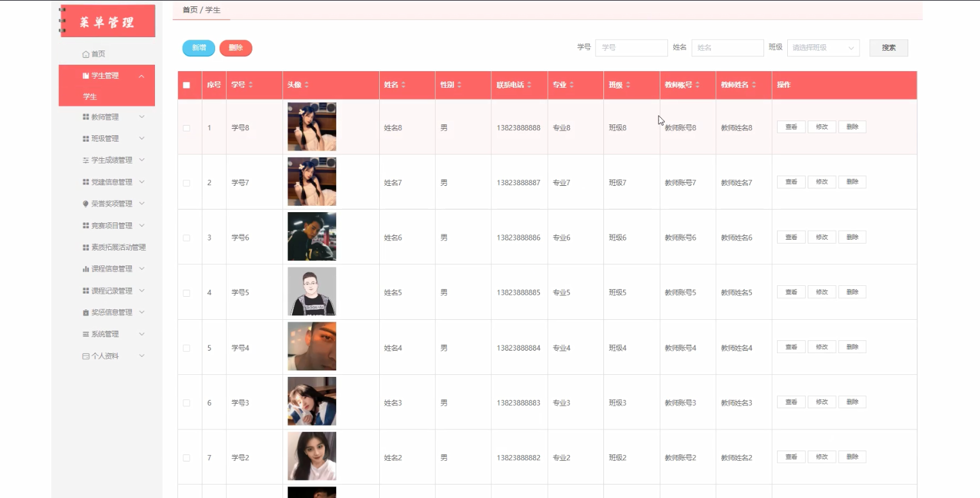Click the 荣誉奖项管理 bulb icon
Viewport: 980px width, 498px height.
tap(86, 204)
